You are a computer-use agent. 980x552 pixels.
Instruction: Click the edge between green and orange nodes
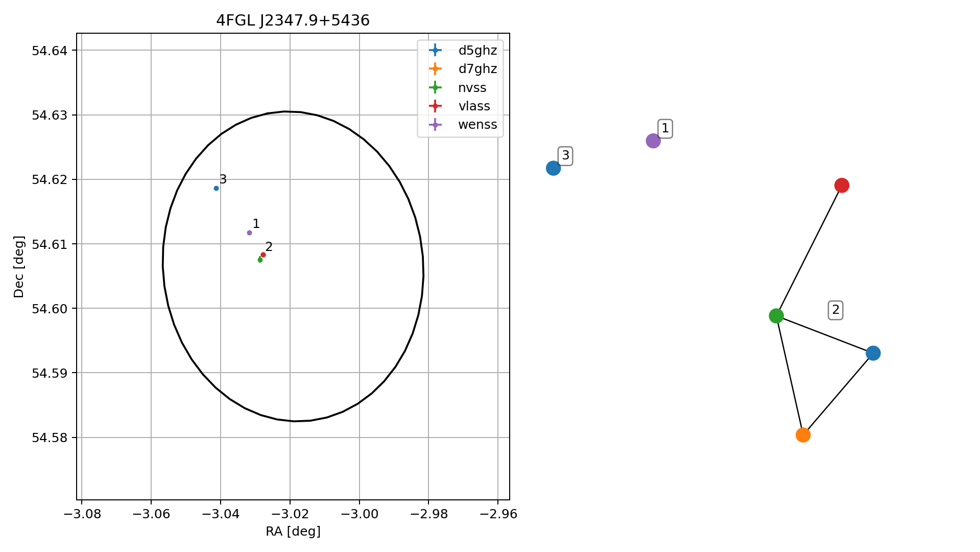pyautogui.click(x=790, y=376)
